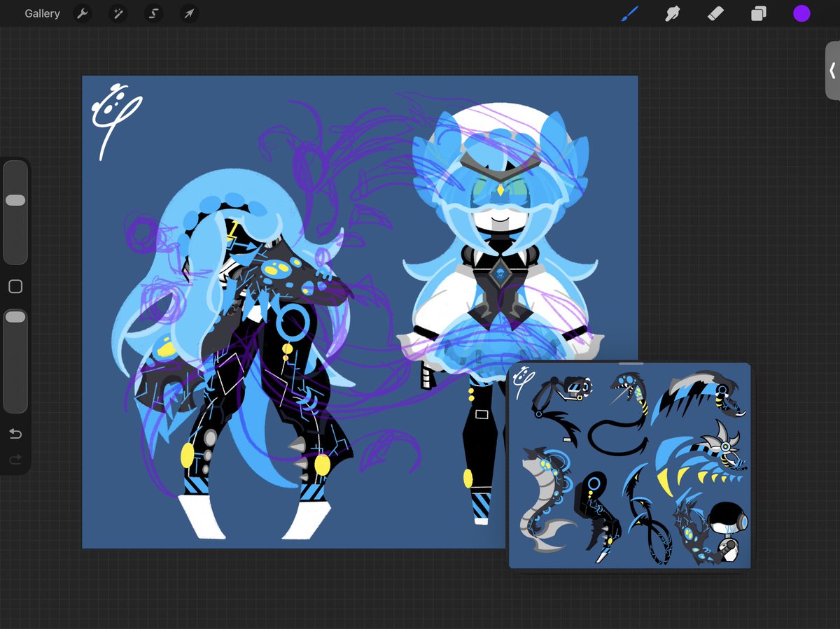This screenshot has height=629, width=840.
Task: Select the Smudge tool
Action: coord(673,13)
